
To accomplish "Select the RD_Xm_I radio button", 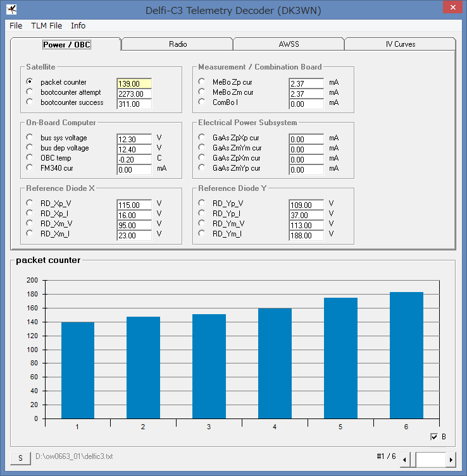I will point(30,233).
